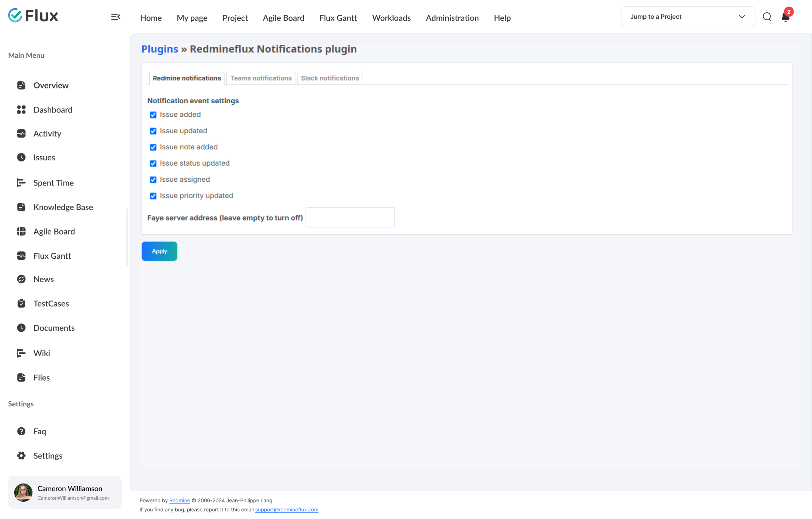Viewport: 812px width, 519px height.
Task: Click the Files sidebar icon
Action: 21,378
